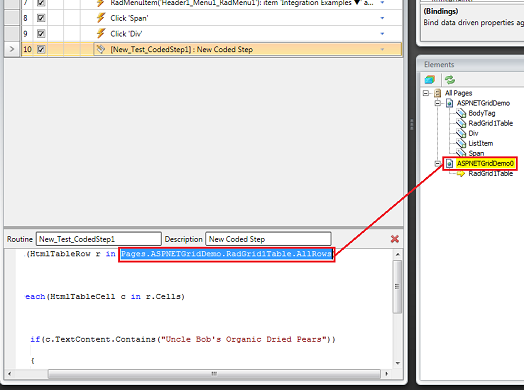Image resolution: width=524 pixels, height=390 pixels.
Task: Click the row indicator arrow beside step 10
Action: tap(12, 49)
